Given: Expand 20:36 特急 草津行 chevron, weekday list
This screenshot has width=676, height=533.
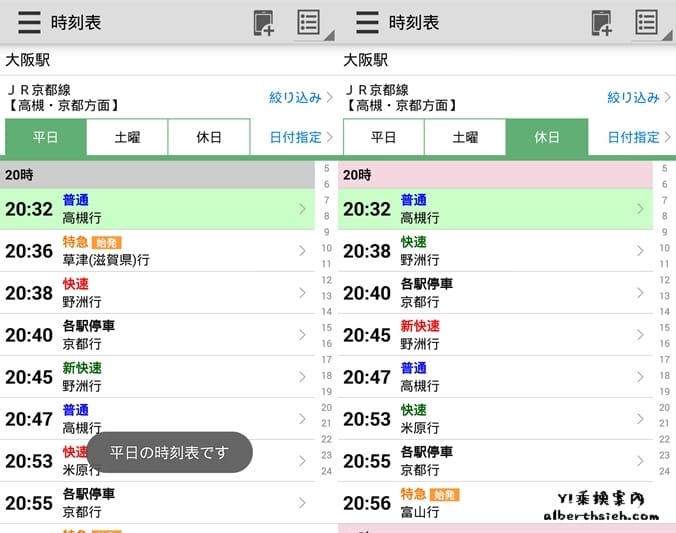Looking at the screenshot, I should 302,251.
